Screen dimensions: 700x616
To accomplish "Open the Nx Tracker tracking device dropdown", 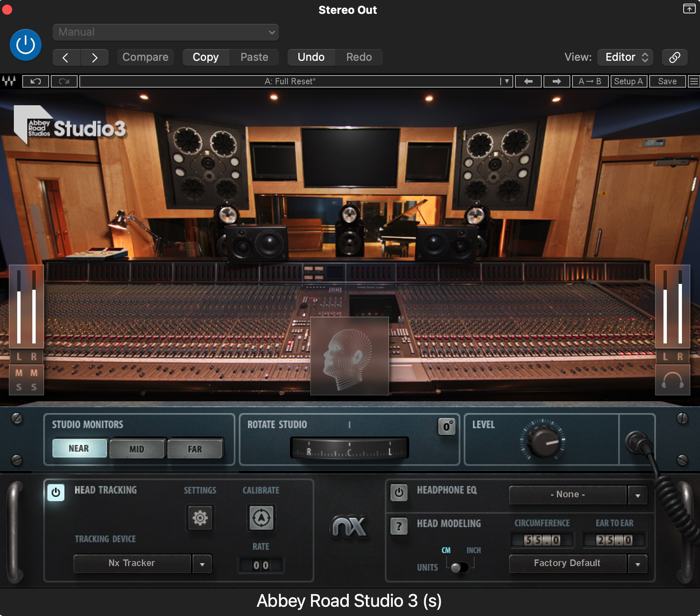I will pyautogui.click(x=202, y=564).
